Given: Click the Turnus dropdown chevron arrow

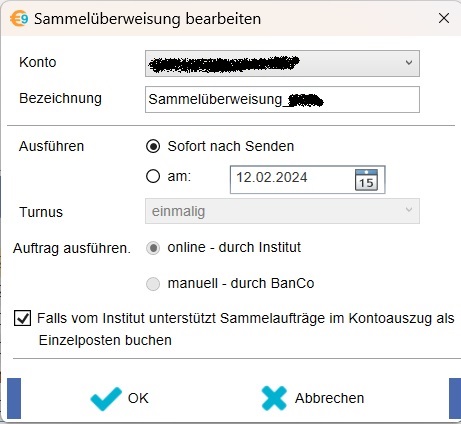Looking at the screenshot, I should (409, 210).
